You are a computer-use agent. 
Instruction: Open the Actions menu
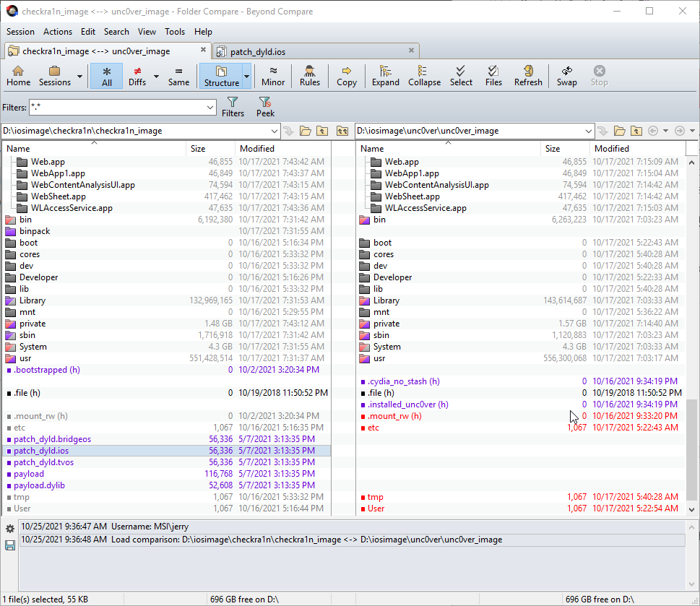coord(58,32)
